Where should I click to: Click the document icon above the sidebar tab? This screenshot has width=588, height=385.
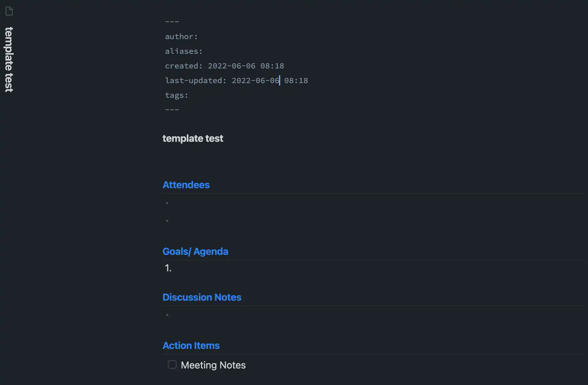(9, 11)
